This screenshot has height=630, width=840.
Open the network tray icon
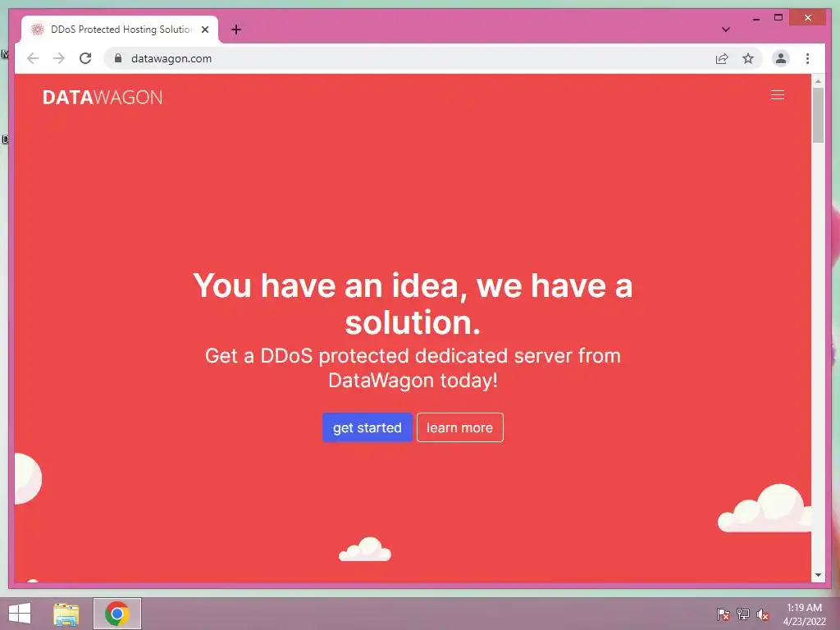click(x=743, y=614)
